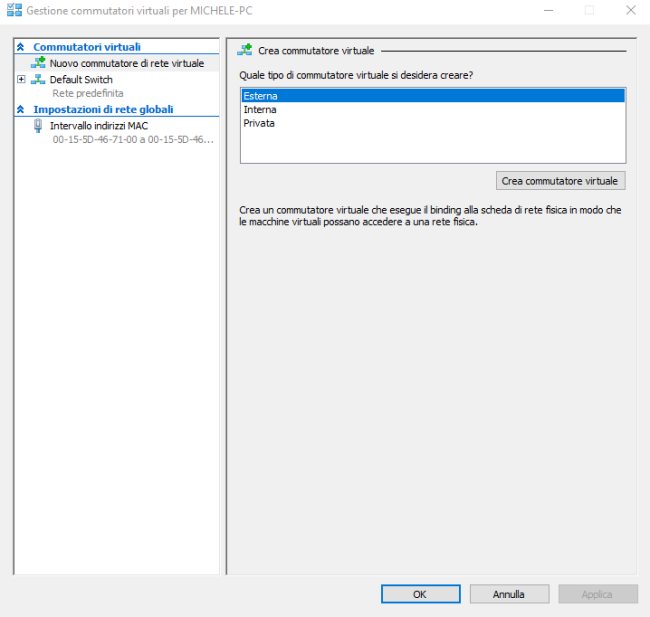Click the new virtual switch icon in tree
Screen dimensions: 650x617
pos(38,63)
